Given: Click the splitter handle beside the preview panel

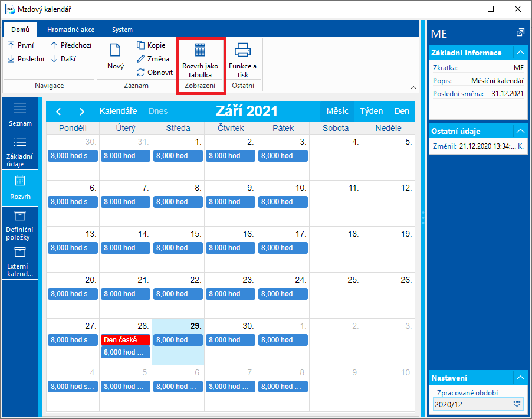Looking at the screenshot, I should point(423,217).
